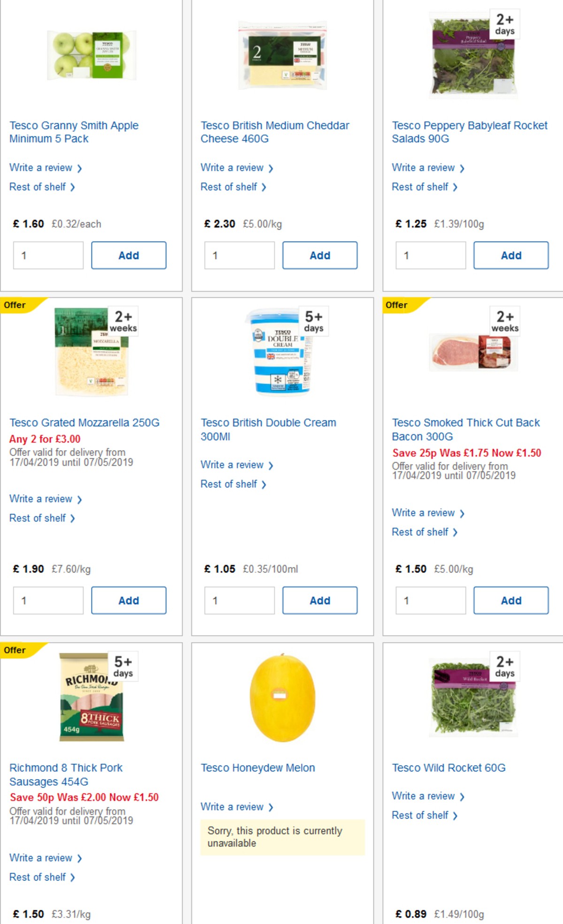563x924 pixels.
Task: Expand Rest of shelf under Richmond sausages
Action: (x=38, y=877)
